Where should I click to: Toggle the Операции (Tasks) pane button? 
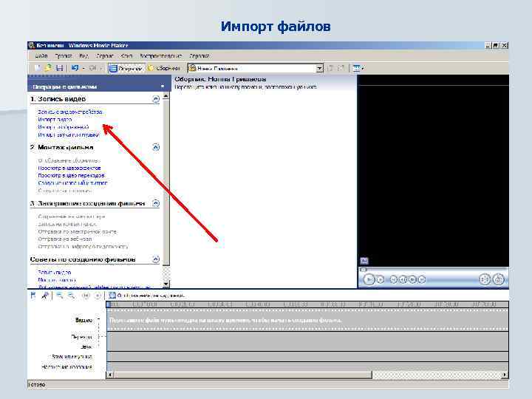pyautogui.click(x=126, y=68)
